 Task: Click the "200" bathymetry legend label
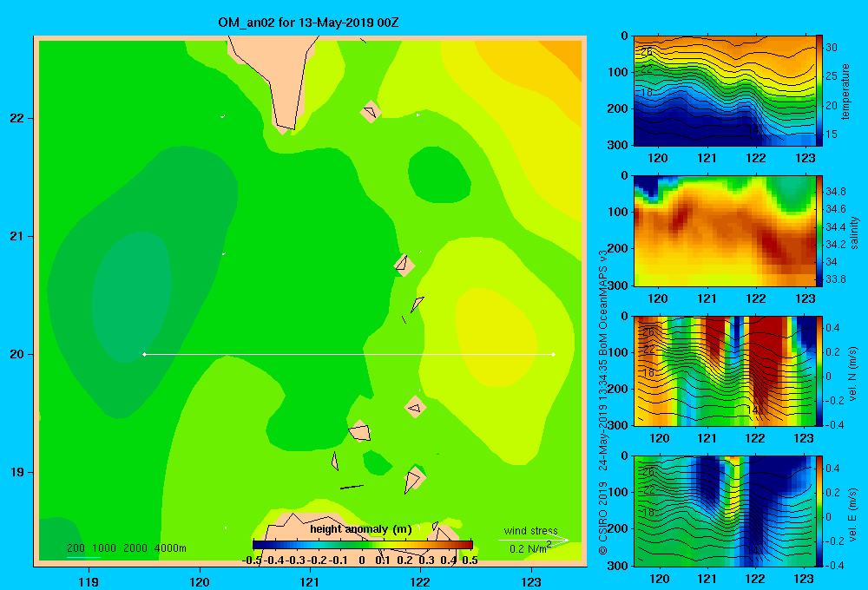click(x=76, y=548)
